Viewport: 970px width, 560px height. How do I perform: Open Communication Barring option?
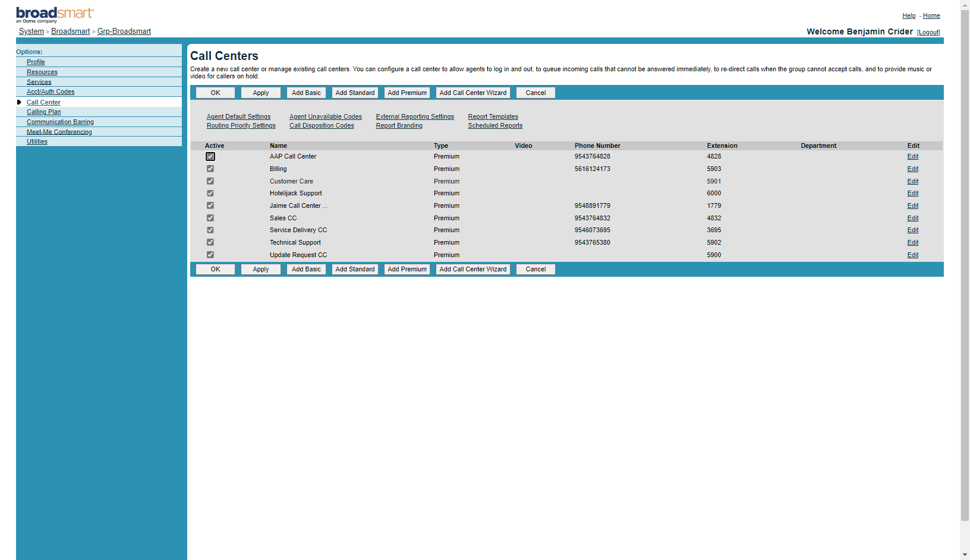pos(60,122)
